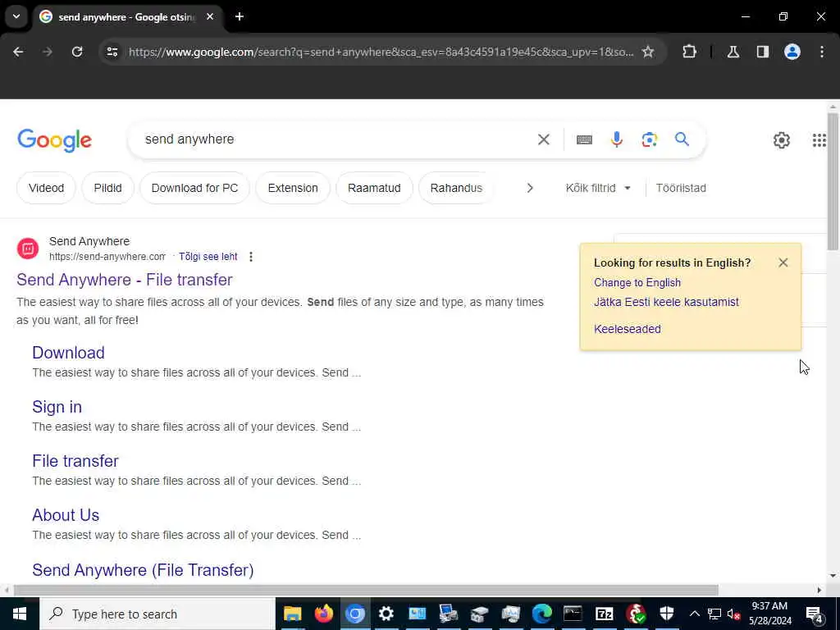The height and width of the screenshot is (630, 840).
Task: Start voice search with microphone
Action: pyautogui.click(x=617, y=139)
